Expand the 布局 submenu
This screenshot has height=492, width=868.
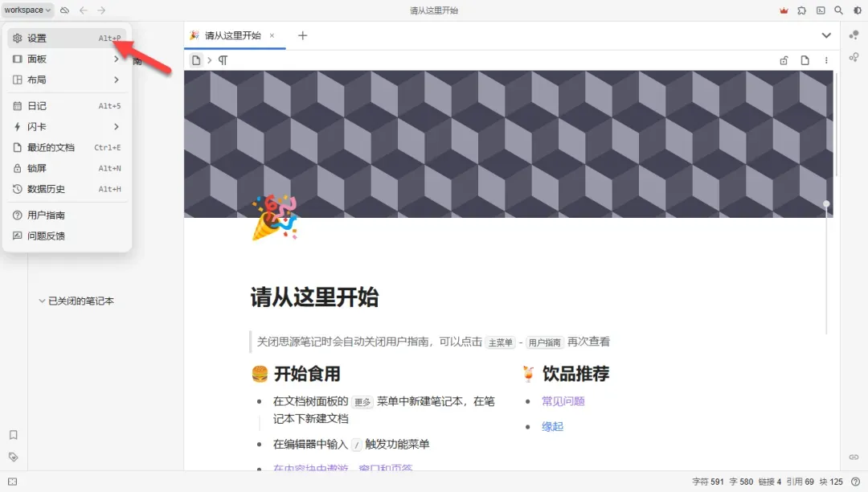coord(67,80)
